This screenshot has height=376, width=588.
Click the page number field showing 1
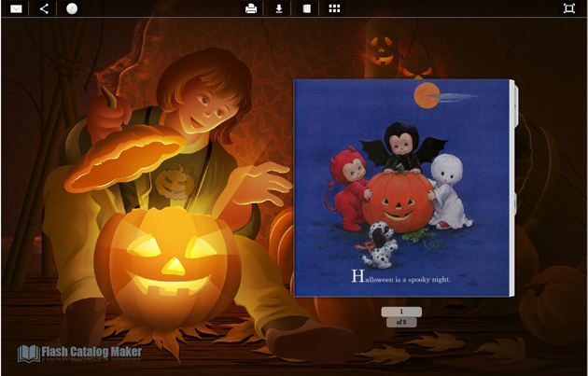pos(401,312)
